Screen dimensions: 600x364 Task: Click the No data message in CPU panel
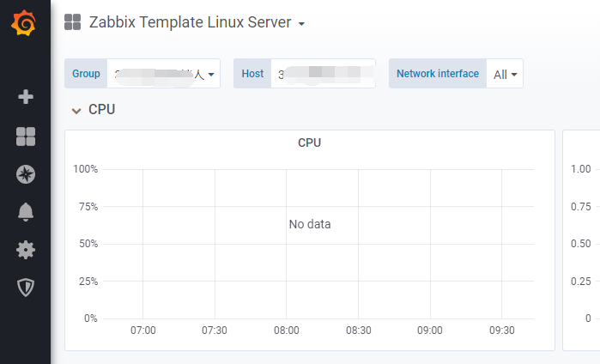click(310, 224)
